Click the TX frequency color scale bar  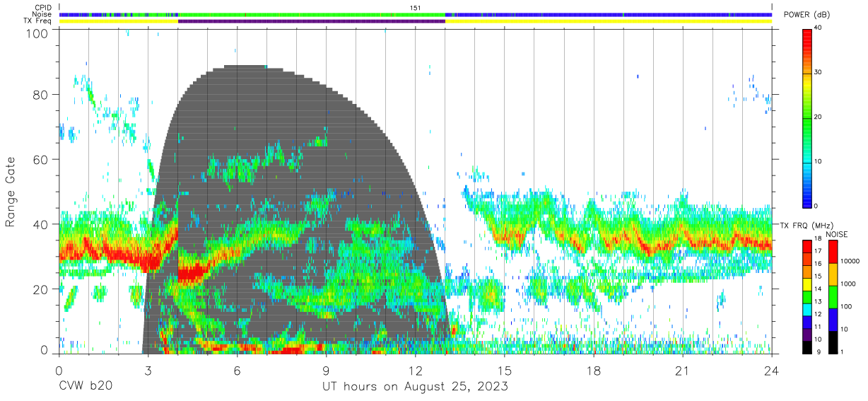point(807,296)
